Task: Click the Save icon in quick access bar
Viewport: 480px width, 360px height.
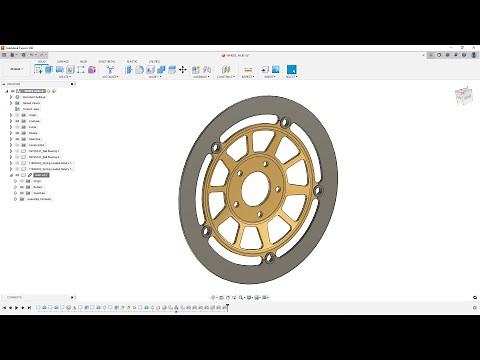Action: [23, 55]
